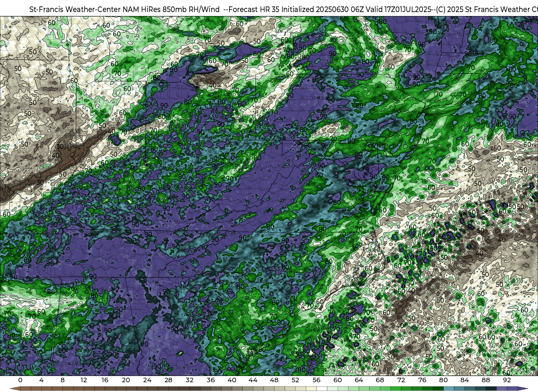Image resolution: width=538 pixels, height=392 pixels.
Task: Click the colorbar label '48'
Action: point(274,380)
